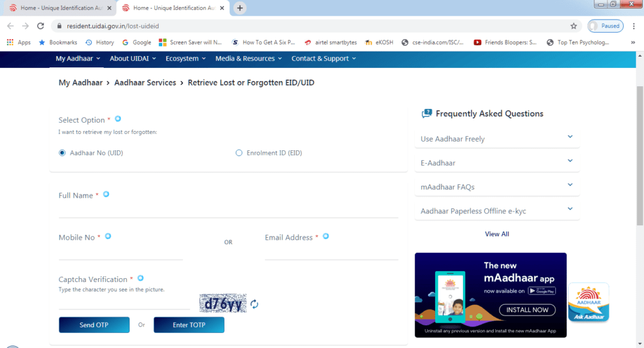This screenshot has height=348, width=644.
Task: Click info icon beside Email Address
Action: 326,236
